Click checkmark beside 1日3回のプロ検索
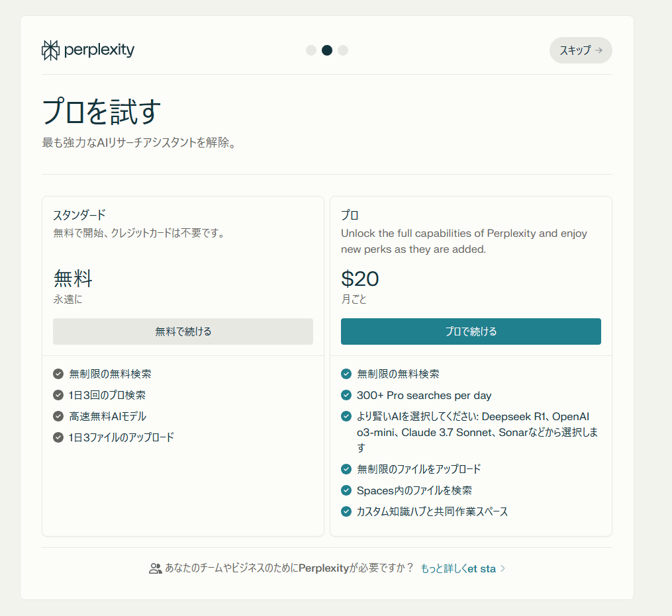The height and width of the screenshot is (616, 672). (x=58, y=395)
